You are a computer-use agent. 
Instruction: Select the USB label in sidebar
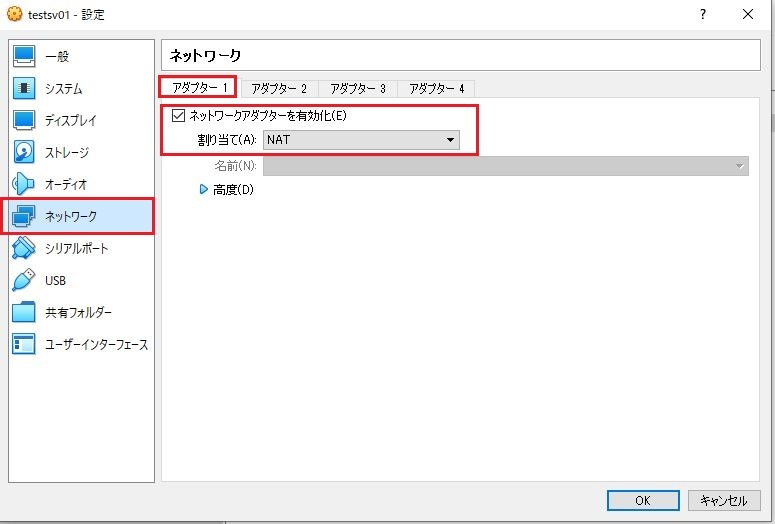(x=55, y=280)
